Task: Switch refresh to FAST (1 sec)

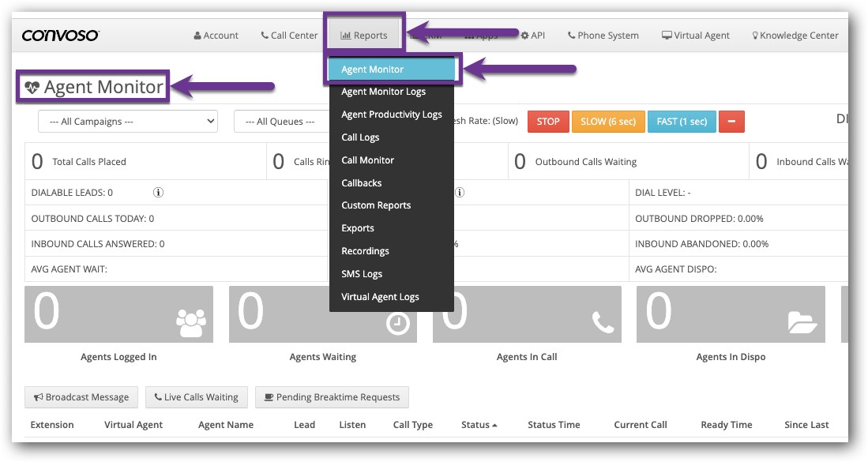Action: pos(682,122)
